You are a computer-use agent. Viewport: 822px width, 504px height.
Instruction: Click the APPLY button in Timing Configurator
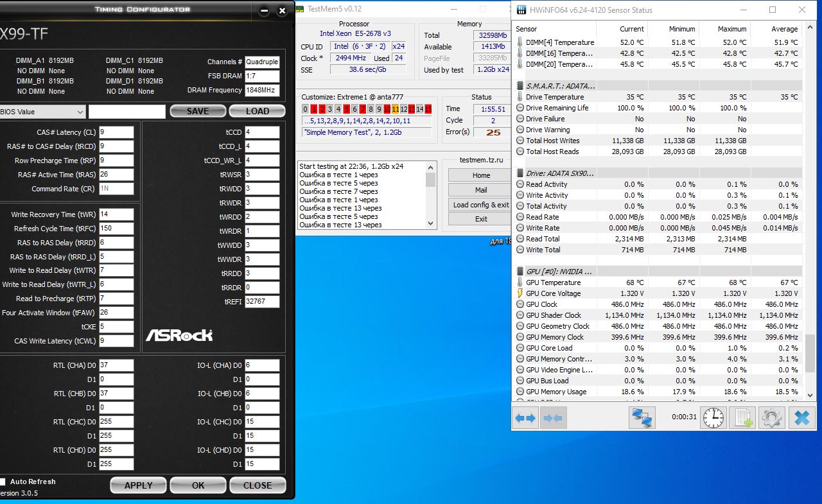[138, 485]
